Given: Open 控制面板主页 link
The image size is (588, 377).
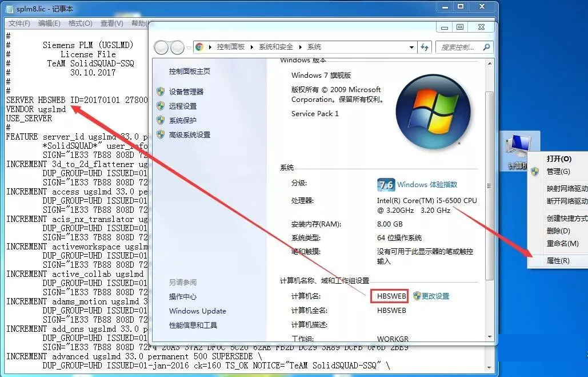Looking at the screenshot, I should pyautogui.click(x=189, y=72).
